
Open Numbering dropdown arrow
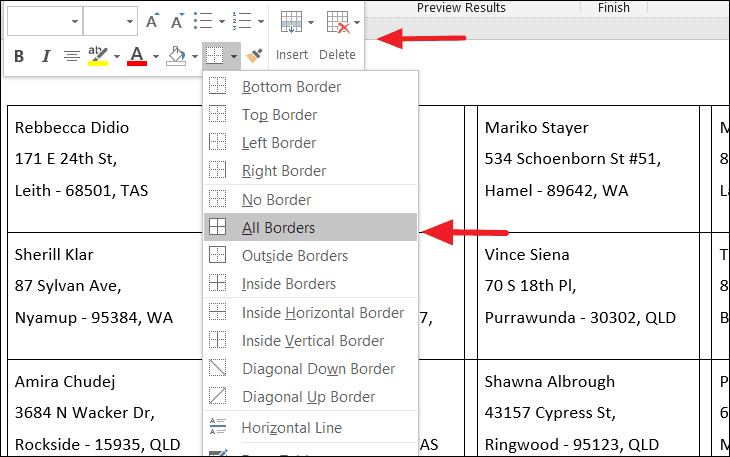point(261,21)
